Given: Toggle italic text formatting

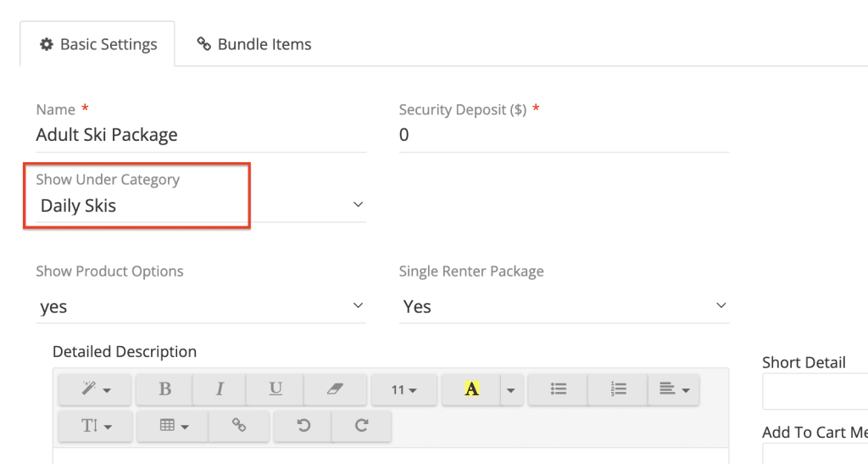Looking at the screenshot, I should tap(220, 389).
